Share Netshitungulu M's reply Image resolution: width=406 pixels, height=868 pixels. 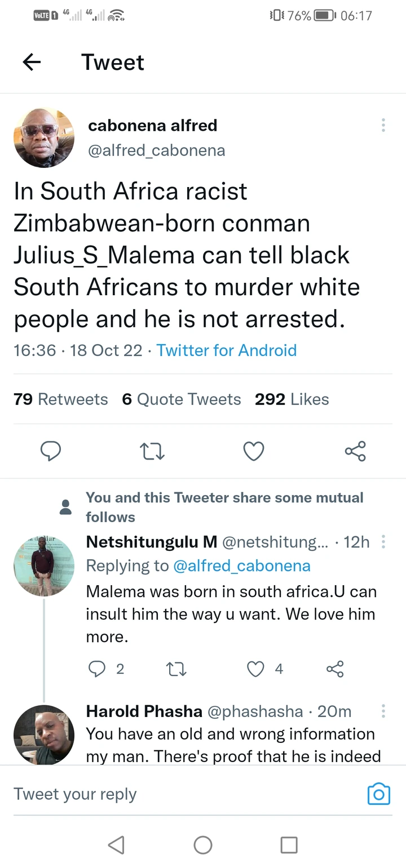click(x=335, y=669)
